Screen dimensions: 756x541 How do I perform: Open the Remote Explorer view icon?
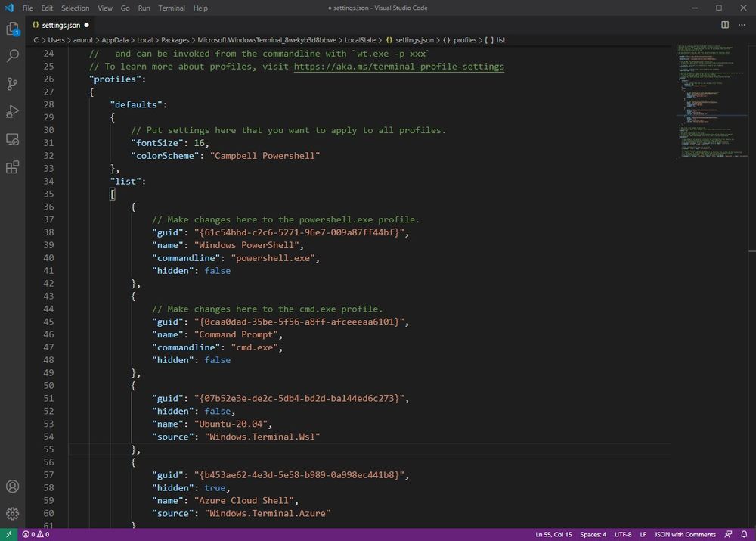pos(13,139)
